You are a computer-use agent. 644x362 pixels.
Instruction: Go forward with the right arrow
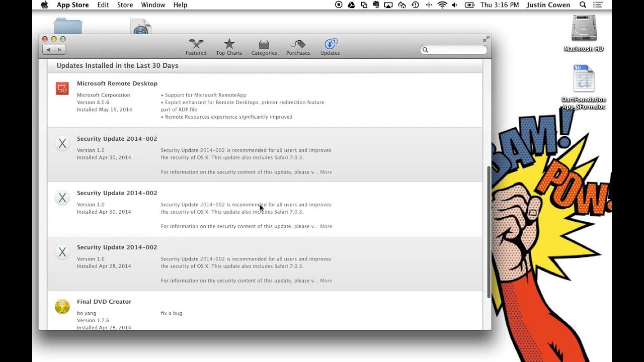[x=60, y=50]
